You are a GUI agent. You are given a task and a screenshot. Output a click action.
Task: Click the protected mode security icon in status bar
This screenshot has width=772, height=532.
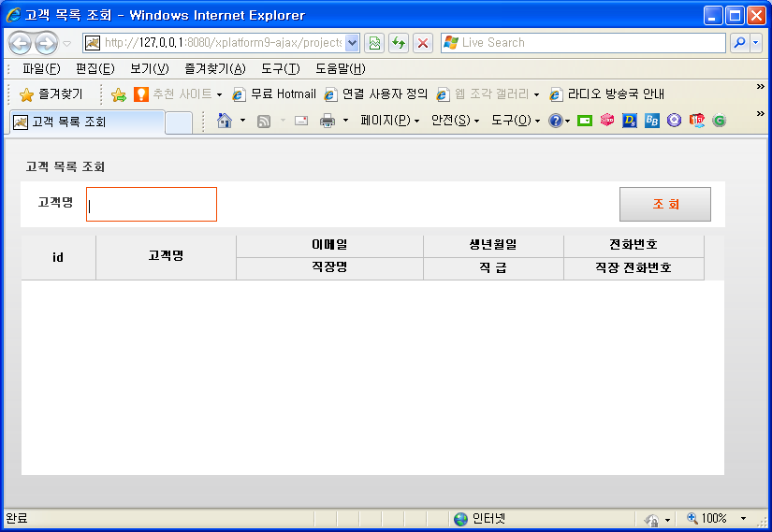tap(651, 519)
